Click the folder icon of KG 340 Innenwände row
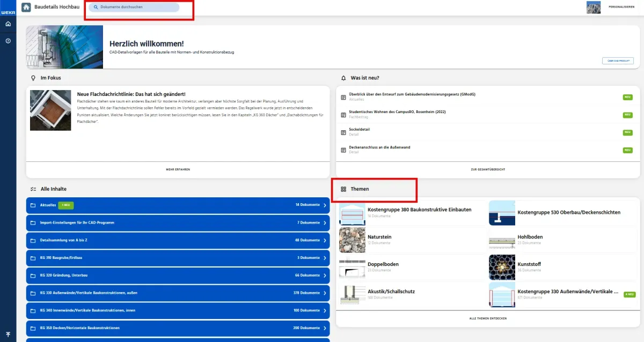644x342 pixels. click(x=33, y=310)
